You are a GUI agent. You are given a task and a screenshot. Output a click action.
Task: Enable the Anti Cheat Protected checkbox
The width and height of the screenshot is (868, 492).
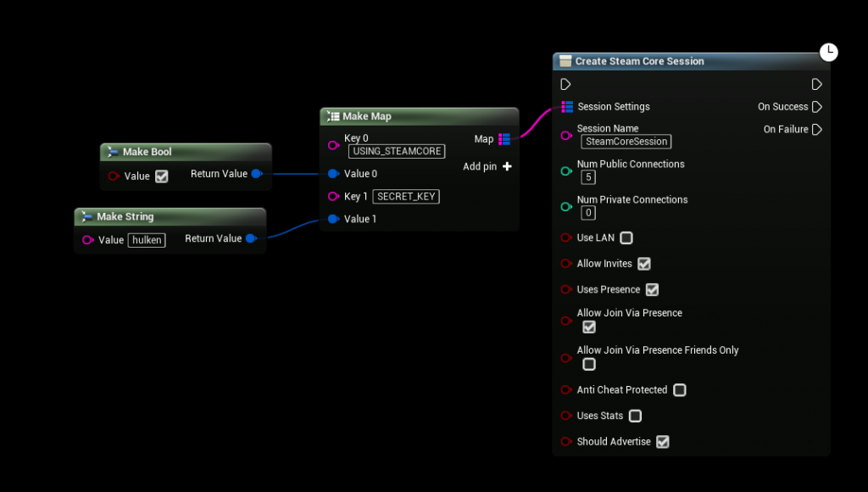(x=679, y=390)
